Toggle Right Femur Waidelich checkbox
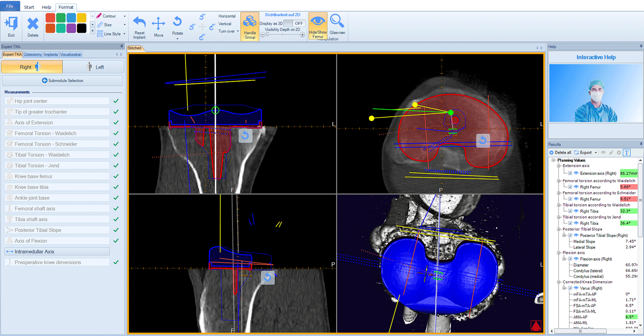Viewport: 644px width, 336px height. point(570,187)
